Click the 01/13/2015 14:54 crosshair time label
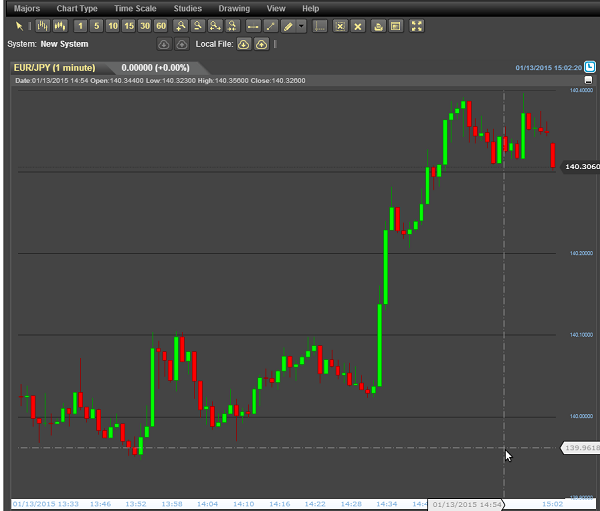The height and width of the screenshot is (511, 600). 466,504
